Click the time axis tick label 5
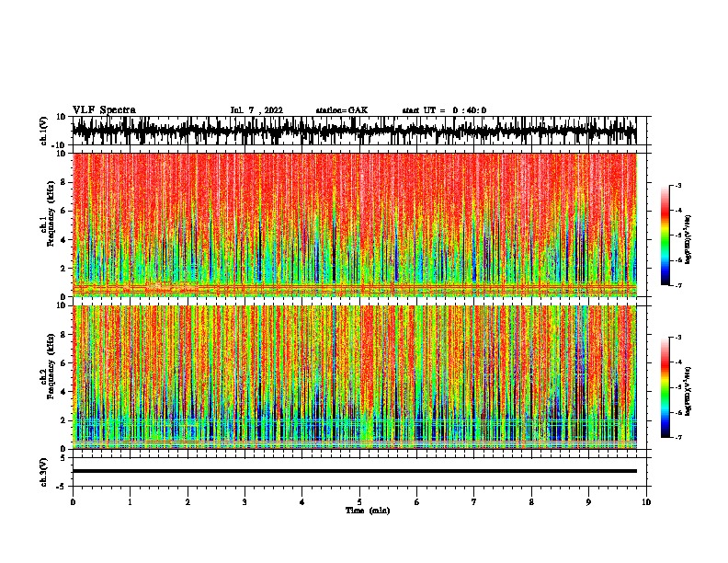 [x=359, y=502]
